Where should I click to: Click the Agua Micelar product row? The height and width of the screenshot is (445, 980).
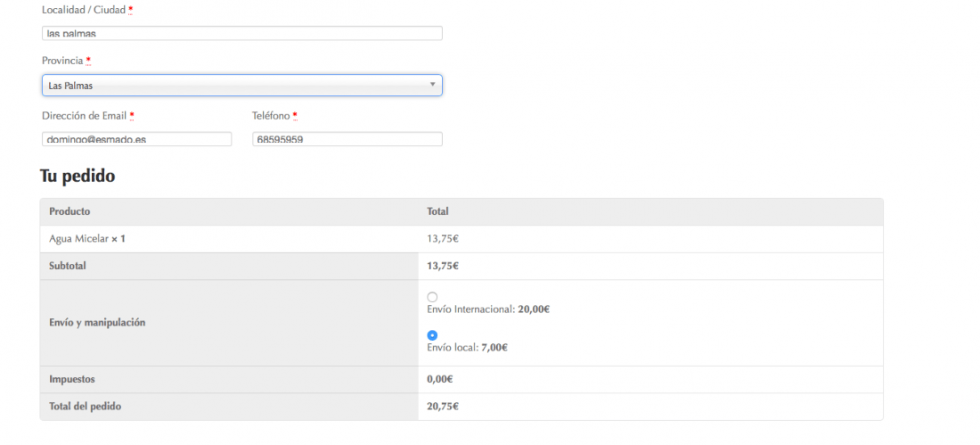(461, 239)
